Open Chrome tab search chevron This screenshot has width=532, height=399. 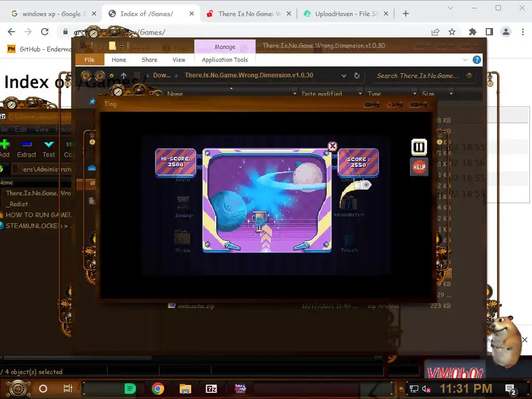pos(450,8)
